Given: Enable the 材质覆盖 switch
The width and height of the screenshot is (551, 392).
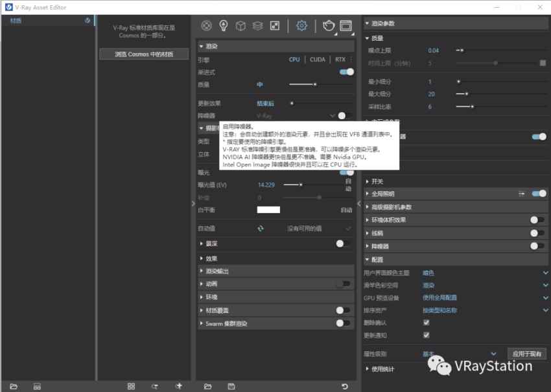Looking at the screenshot, I should point(343,310).
